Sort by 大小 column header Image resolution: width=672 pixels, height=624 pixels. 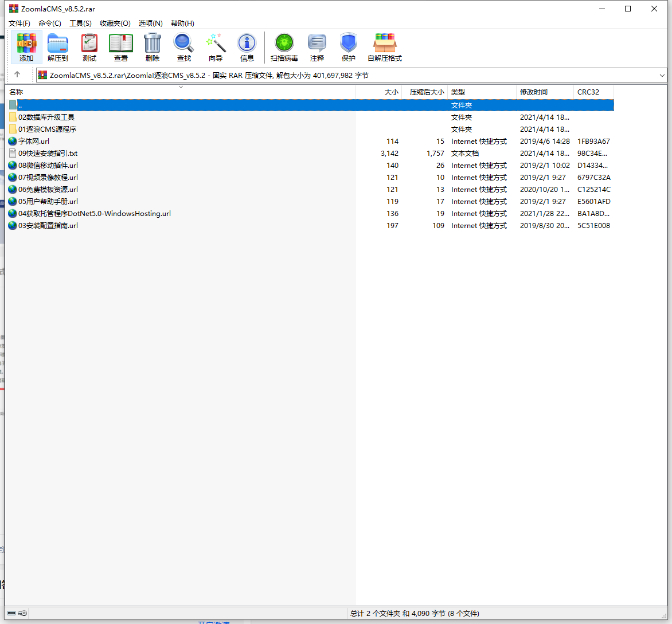[x=379, y=92]
